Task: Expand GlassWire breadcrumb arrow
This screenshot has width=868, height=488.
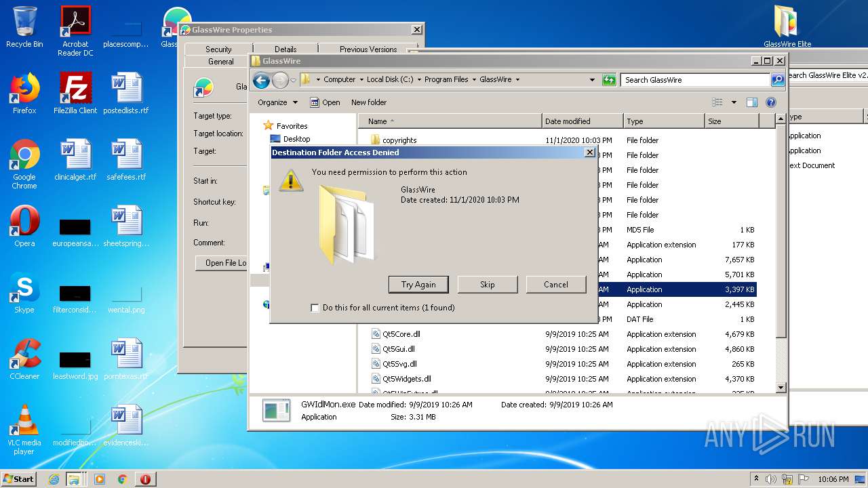Action: point(517,79)
